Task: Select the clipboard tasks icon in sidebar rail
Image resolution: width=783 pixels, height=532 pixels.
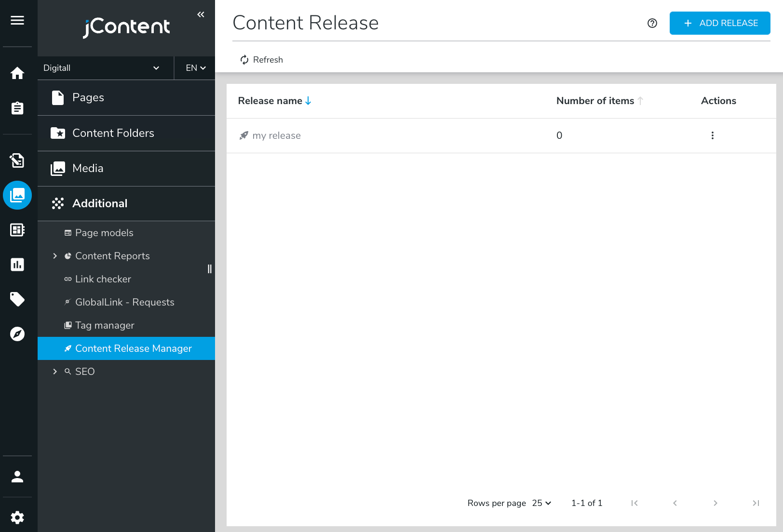Action: click(17, 108)
